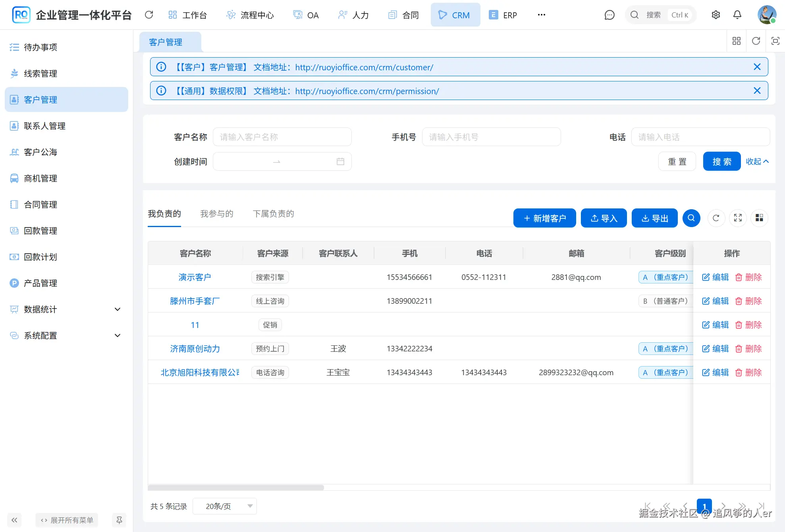Click the RO platform logo
This screenshot has height=532, width=785.
[x=21, y=15]
